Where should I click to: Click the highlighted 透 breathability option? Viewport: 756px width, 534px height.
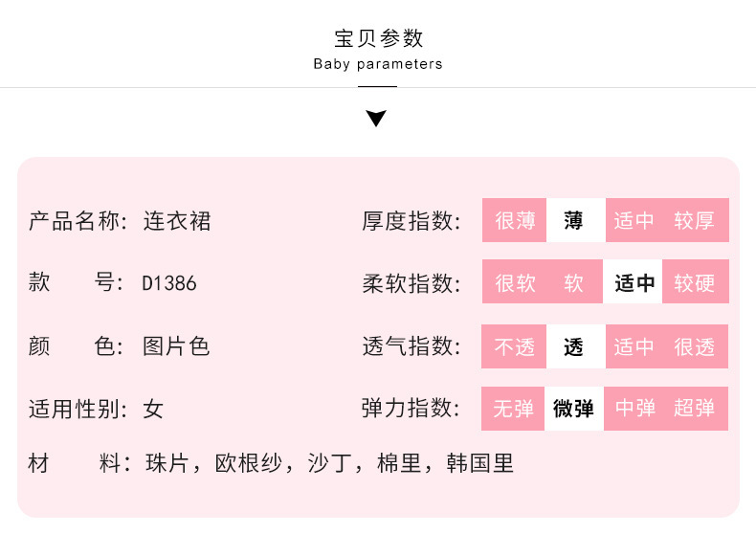click(x=574, y=346)
